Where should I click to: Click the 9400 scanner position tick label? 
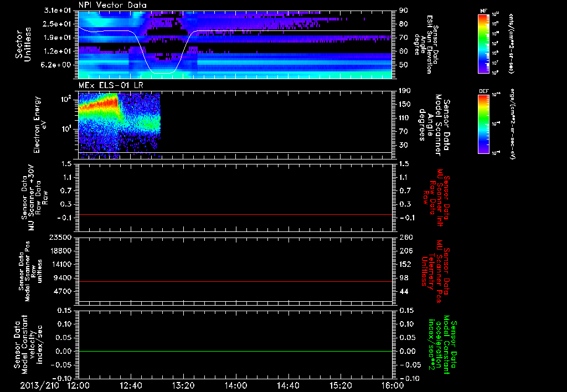(x=63, y=278)
